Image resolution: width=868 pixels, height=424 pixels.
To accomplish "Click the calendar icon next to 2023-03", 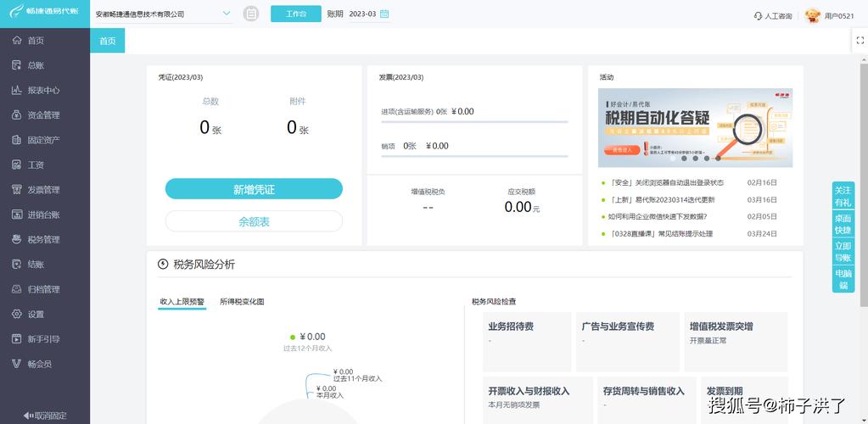I will coord(384,14).
